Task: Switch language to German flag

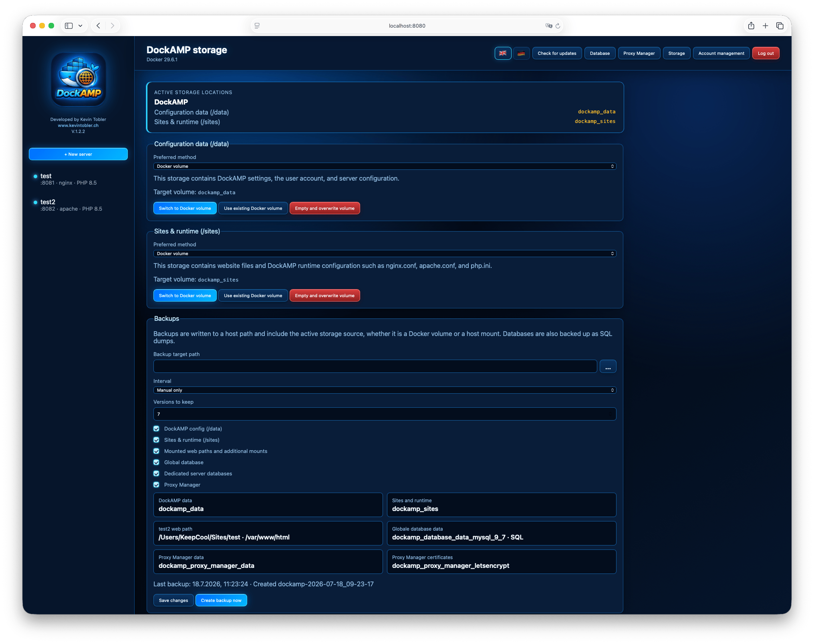Action: (521, 53)
